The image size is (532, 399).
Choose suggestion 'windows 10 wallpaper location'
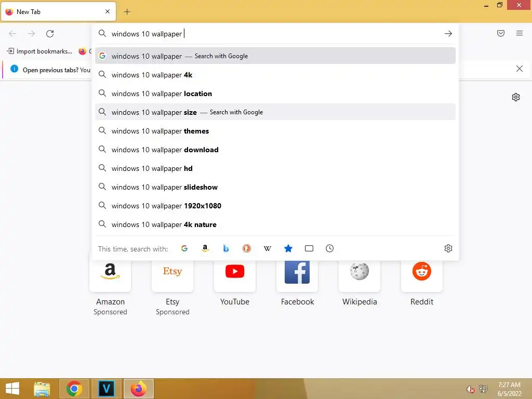[275, 94]
